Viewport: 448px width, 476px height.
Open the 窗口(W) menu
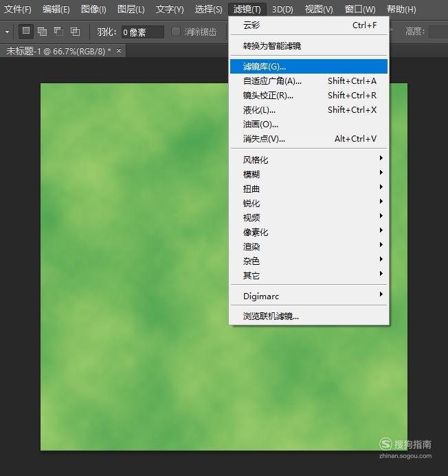coord(360,10)
